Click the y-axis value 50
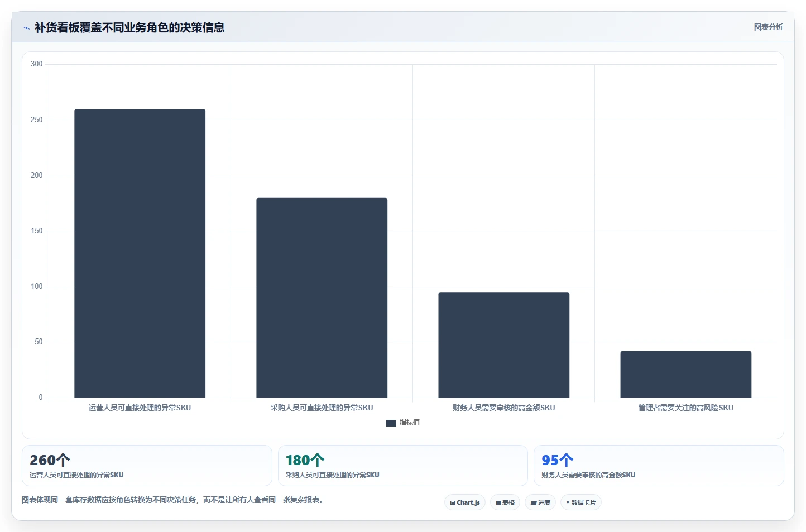This screenshot has width=806, height=532. 39,342
